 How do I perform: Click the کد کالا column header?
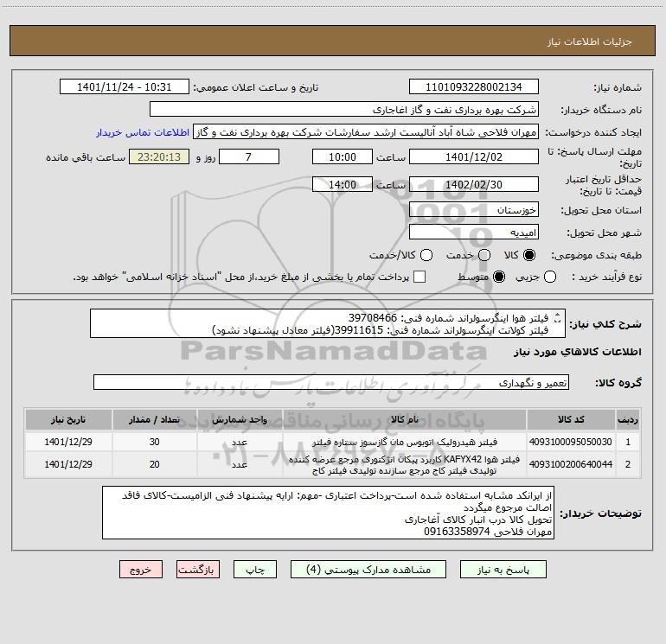pos(571,419)
